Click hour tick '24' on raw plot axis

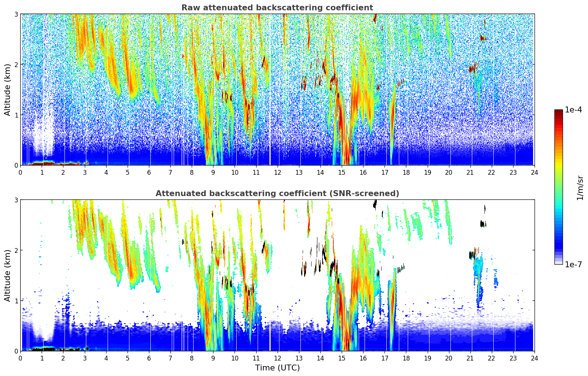click(535, 172)
